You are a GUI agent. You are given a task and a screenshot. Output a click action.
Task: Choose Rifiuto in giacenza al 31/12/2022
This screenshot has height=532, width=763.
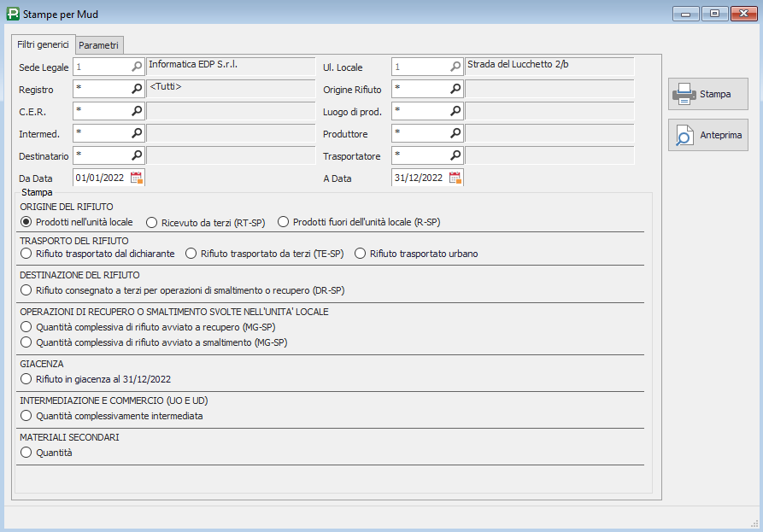pos(96,379)
